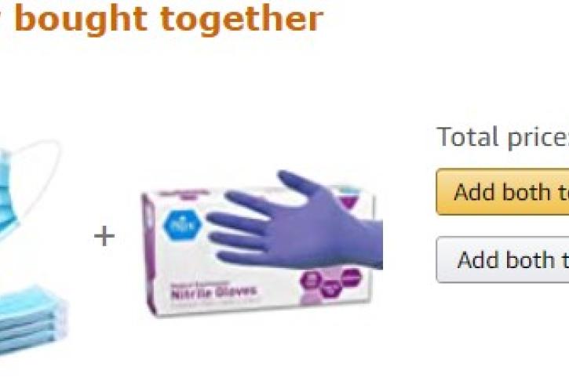Click the stack of blue masks at bottom
This screenshot has height=392, width=569.
click(x=34, y=321)
